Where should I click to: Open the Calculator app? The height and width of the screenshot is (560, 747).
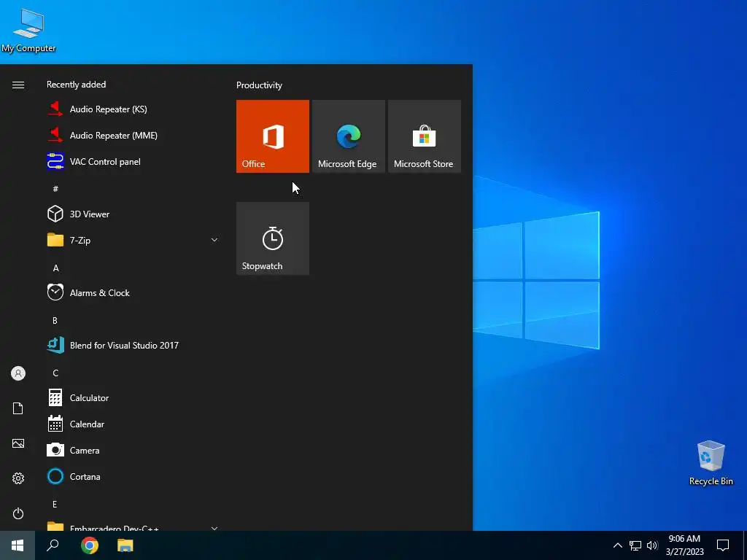click(x=133, y=397)
